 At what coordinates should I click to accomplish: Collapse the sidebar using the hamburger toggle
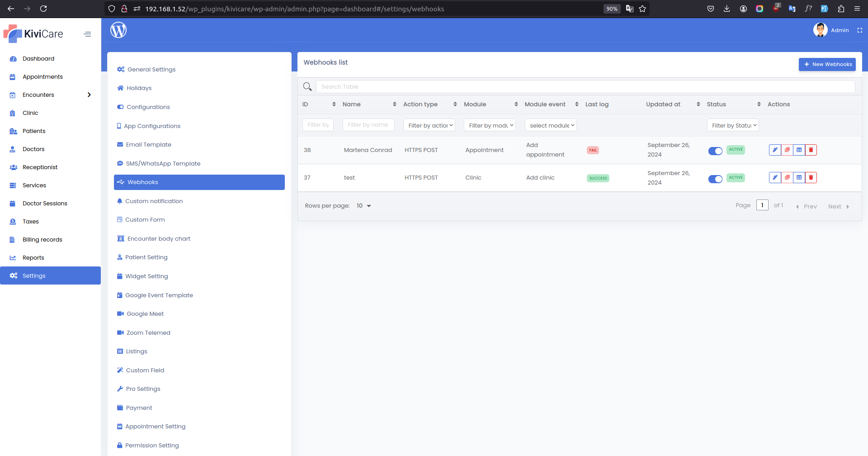click(x=87, y=34)
